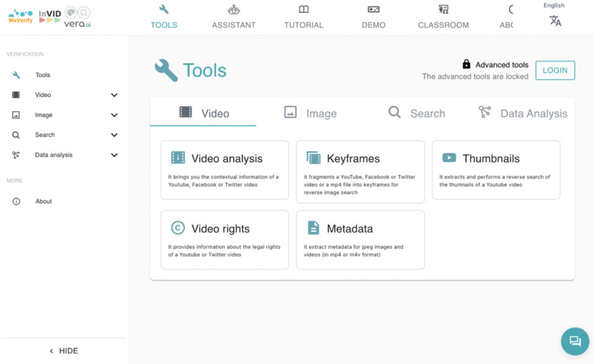Image resolution: width=594 pixels, height=364 pixels.
Task: Click the Classroom icon in top bar
Action: (x=443, y=9)
